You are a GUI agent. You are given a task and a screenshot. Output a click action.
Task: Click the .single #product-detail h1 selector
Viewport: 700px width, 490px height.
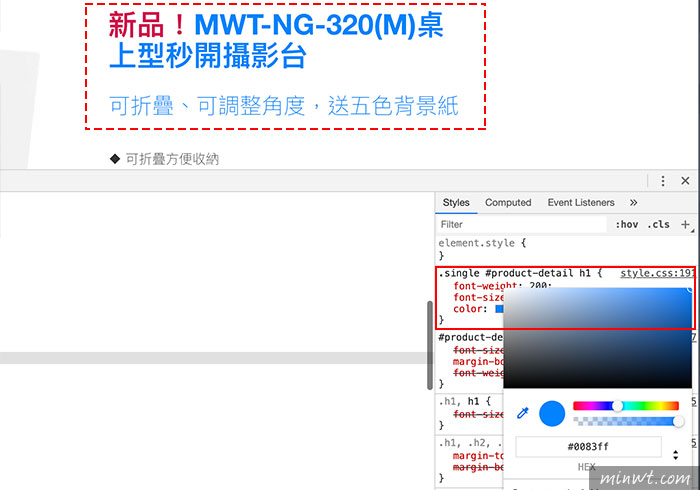(515, 273)
